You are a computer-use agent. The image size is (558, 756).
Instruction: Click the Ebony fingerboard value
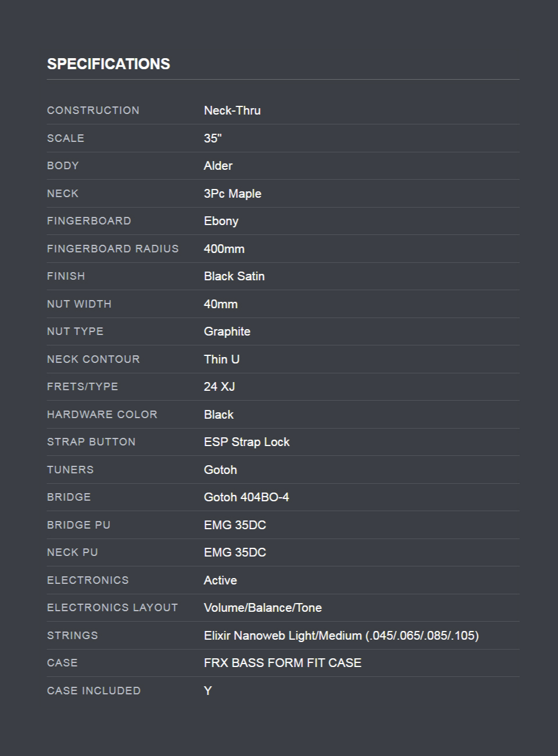(x=221, y=221)
